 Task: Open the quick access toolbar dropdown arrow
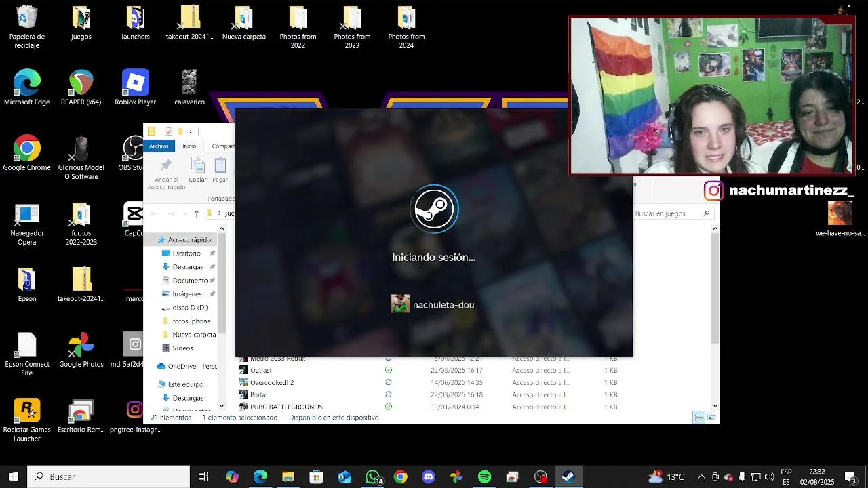[x=191, y=131]
